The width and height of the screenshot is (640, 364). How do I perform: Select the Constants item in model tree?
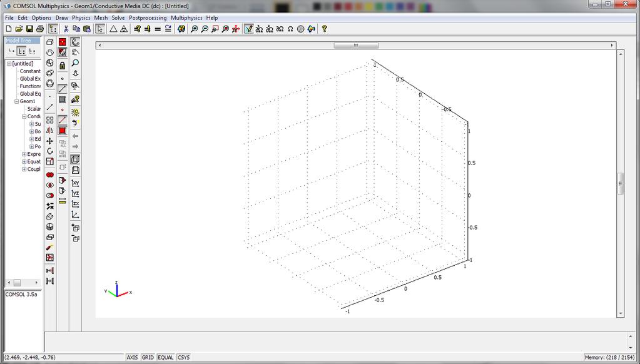[30, 71]
